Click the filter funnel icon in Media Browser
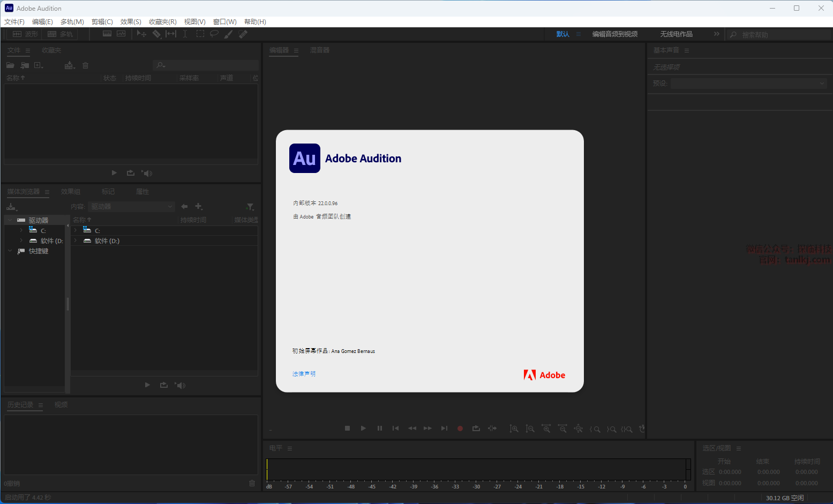Viewport: 833px width, 504px height. [x=250, y=207]
